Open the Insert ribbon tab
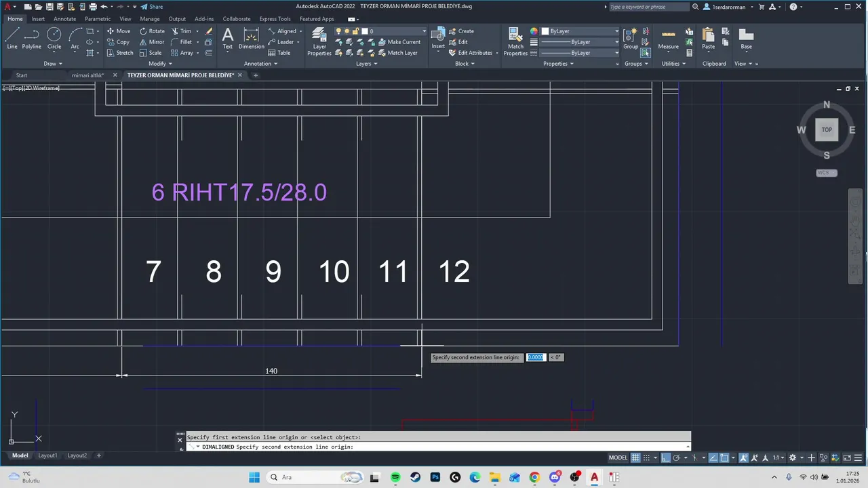The width and height of the screenshot is (868, 488). [38, 19]
